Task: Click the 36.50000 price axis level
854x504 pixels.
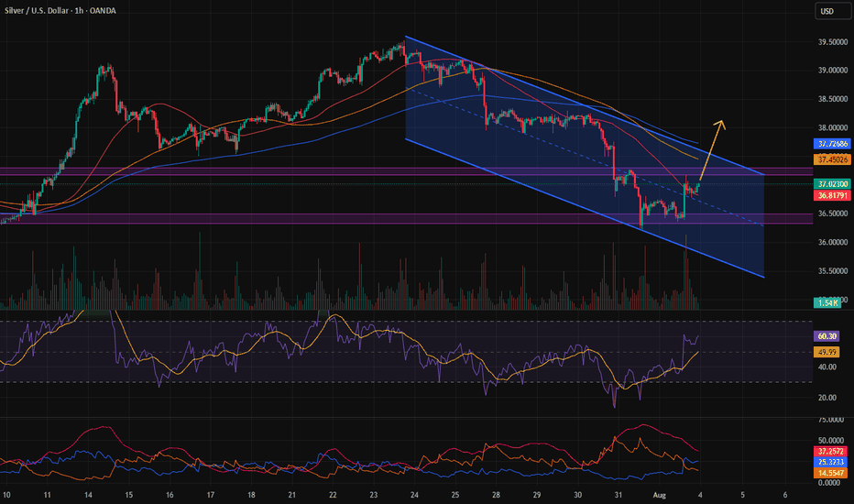Action: (832, 214)
